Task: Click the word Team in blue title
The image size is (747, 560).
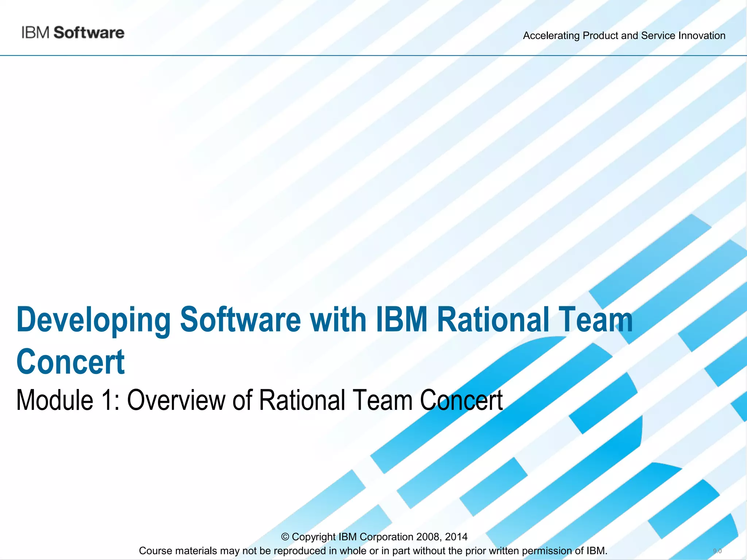Action: tap(595, 320)
